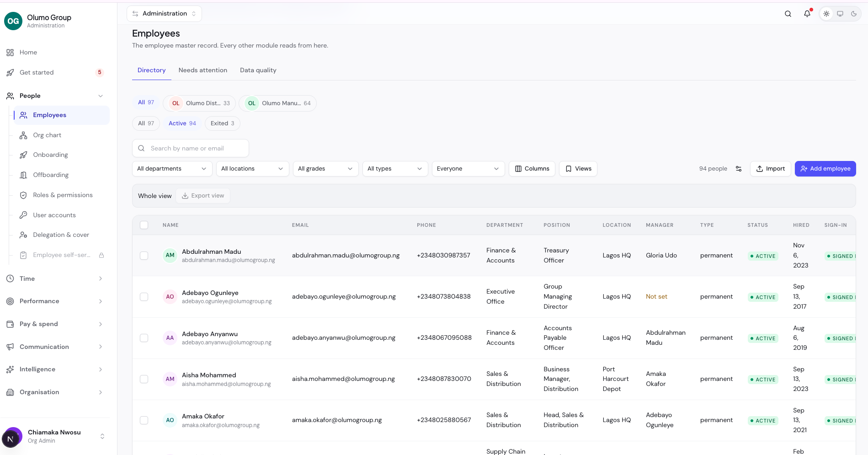Click the Intelligence sparkle icon

pos(10,369)
